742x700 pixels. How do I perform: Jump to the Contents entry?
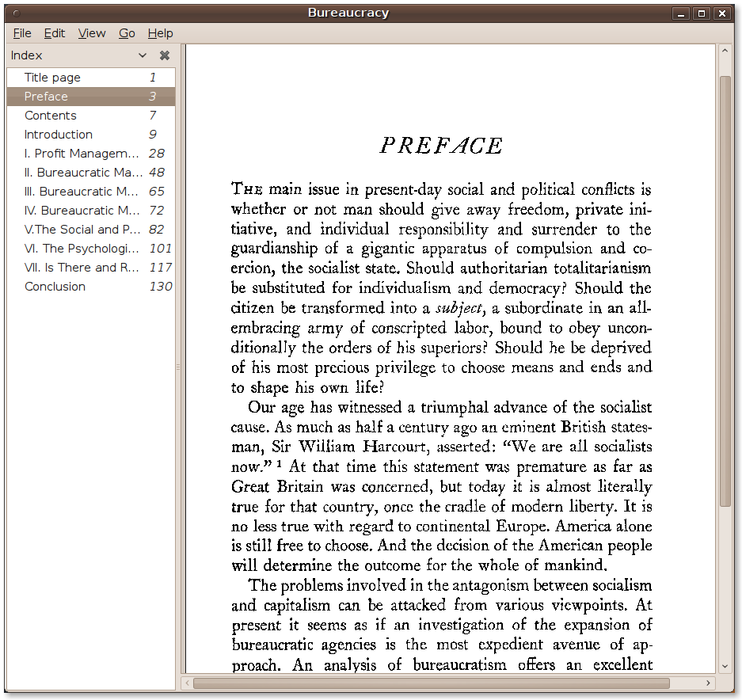pyautogui.click(x=51, y=116)
